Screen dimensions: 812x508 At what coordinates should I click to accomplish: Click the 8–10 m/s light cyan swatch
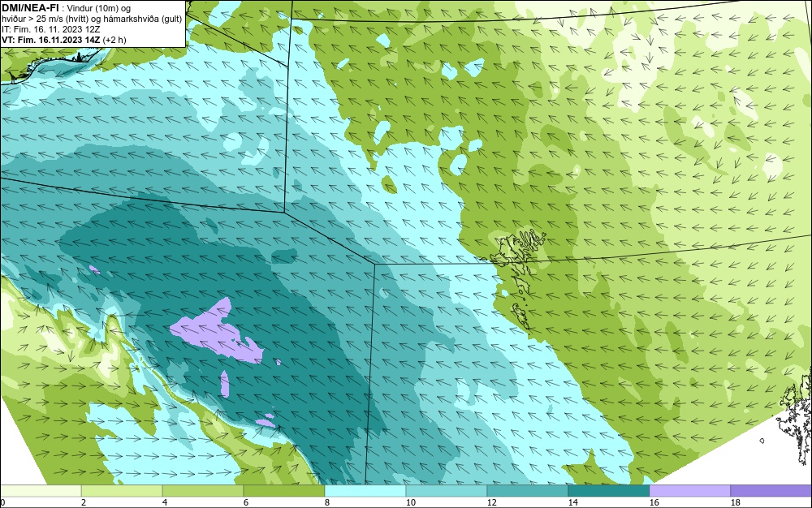[x=365, y=491]
